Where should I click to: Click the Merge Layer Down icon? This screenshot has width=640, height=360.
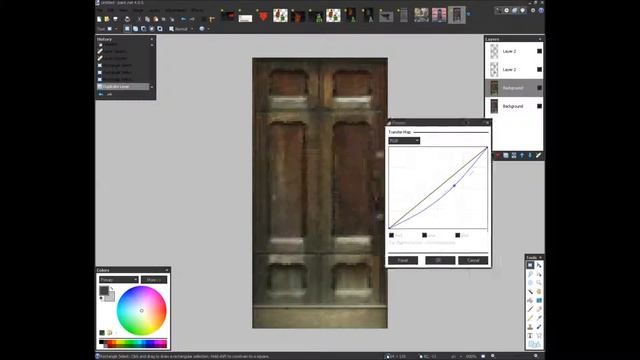514,156
